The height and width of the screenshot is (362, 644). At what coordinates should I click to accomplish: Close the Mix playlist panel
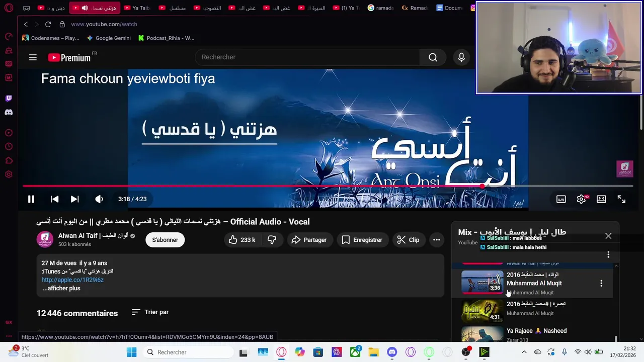click(x=608, y=236)
